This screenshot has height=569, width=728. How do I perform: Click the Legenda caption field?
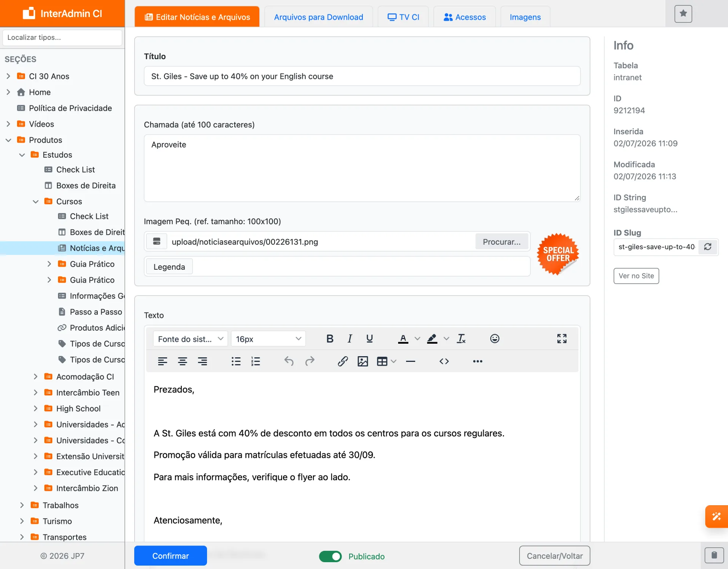pos(361,267)
